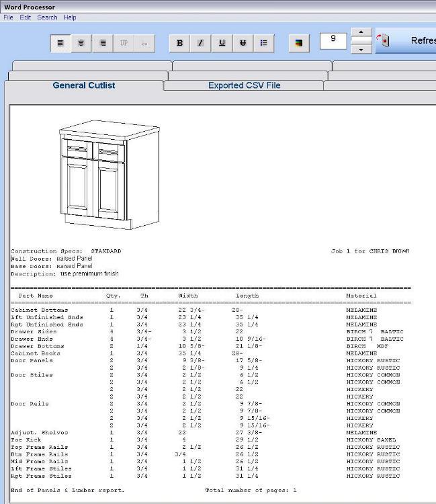Screen dimensions: 436x504
Task: Align text left in toolbar
Action: [60, 43]
